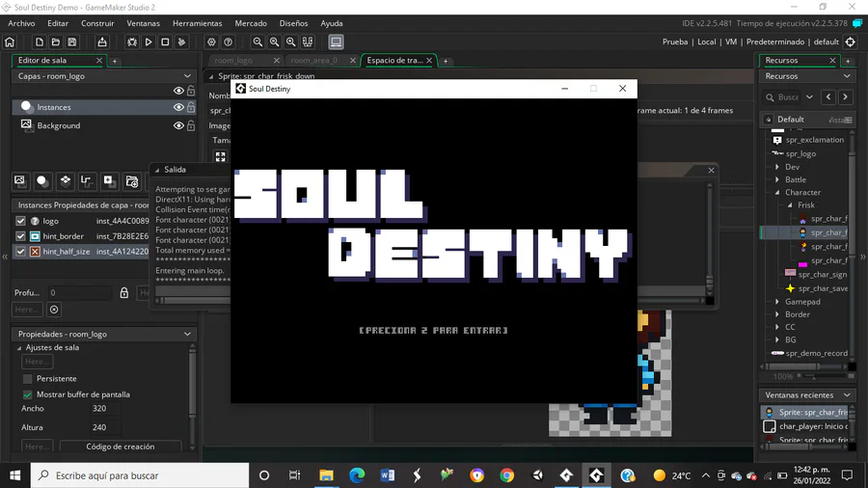Switch to the room_area_0 tab
This screenshot has width=868, height=488.
click(x=313, y=61)
